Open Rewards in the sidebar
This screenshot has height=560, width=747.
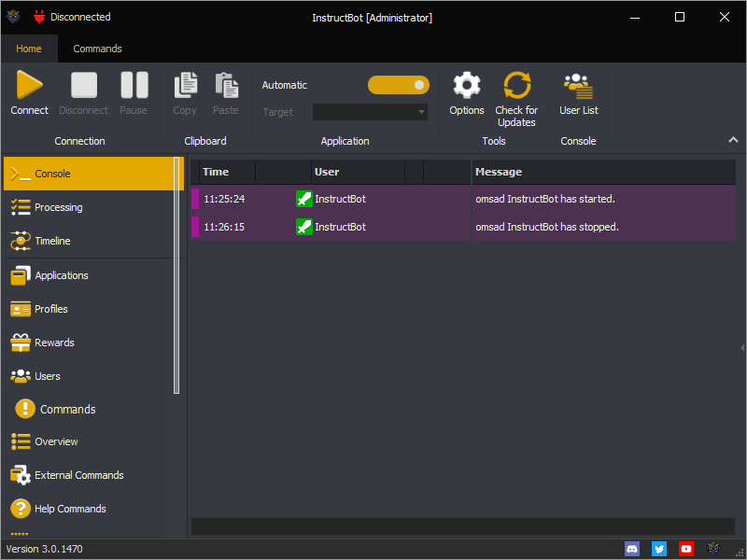point(89,343)
